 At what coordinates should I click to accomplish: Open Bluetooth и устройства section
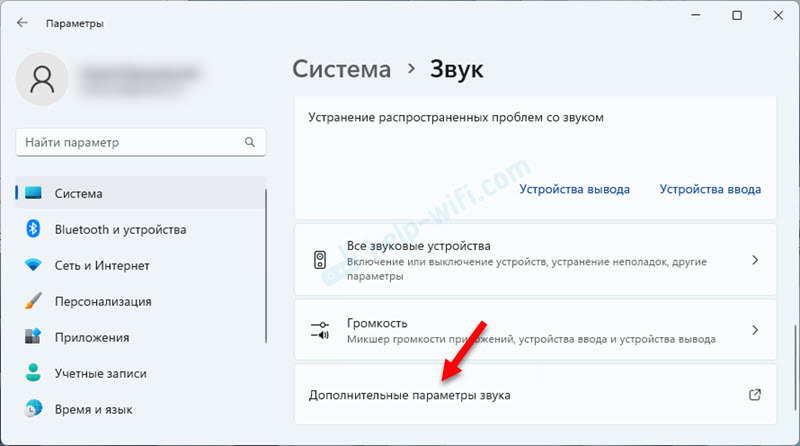(120, 230)
